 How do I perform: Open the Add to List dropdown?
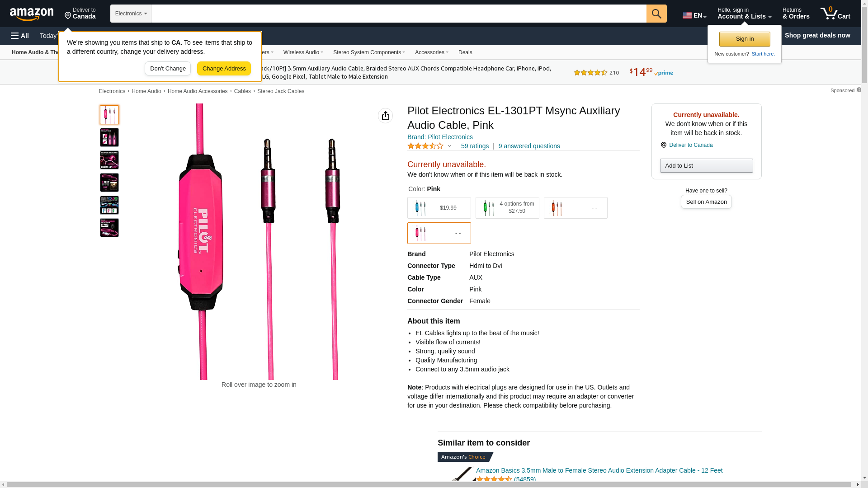pos(706,166)
